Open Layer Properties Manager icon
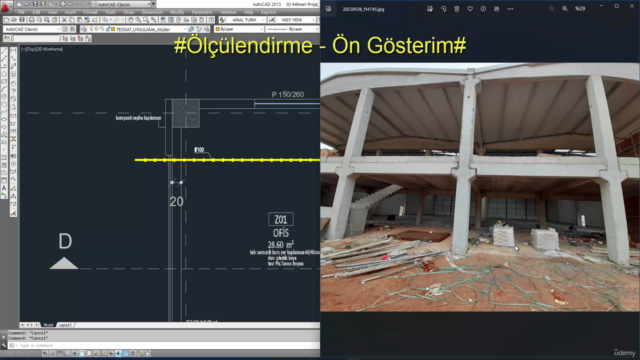 84,29
